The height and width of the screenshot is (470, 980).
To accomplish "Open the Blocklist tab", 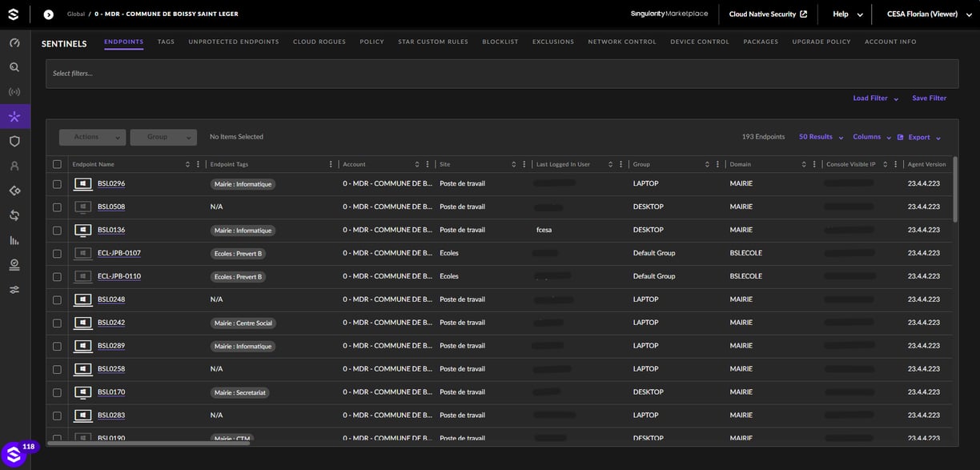I will pyautogui.click(x=500, y=42).
